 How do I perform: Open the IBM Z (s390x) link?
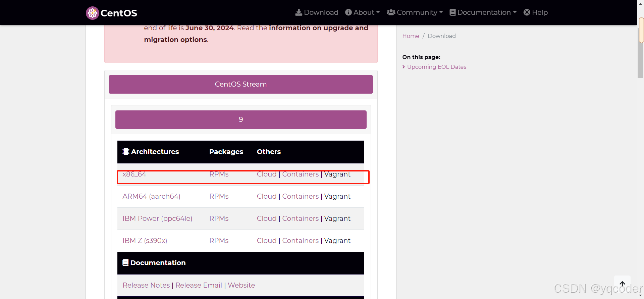click(x=145, y=241)
